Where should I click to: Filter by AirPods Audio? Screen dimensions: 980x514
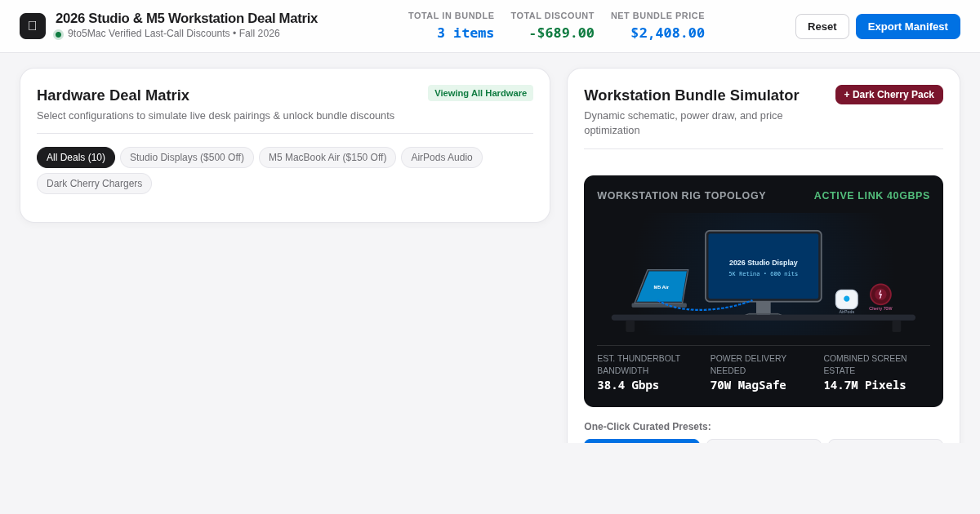click(442, 157)
